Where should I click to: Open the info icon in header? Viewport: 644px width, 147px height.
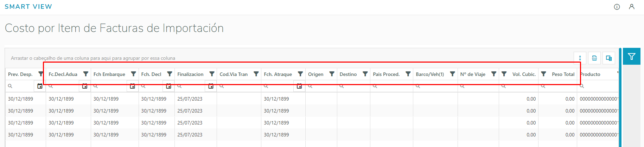617,7
